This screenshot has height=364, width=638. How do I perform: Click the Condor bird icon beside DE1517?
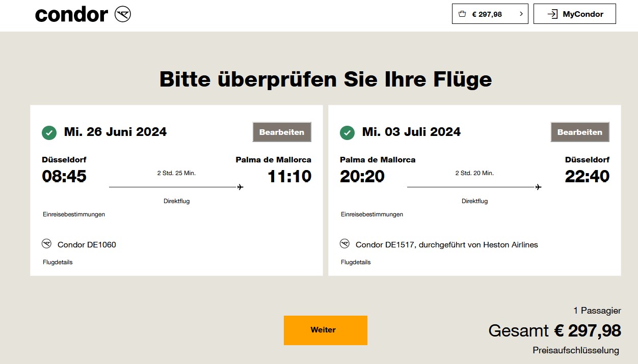[344, 244]
